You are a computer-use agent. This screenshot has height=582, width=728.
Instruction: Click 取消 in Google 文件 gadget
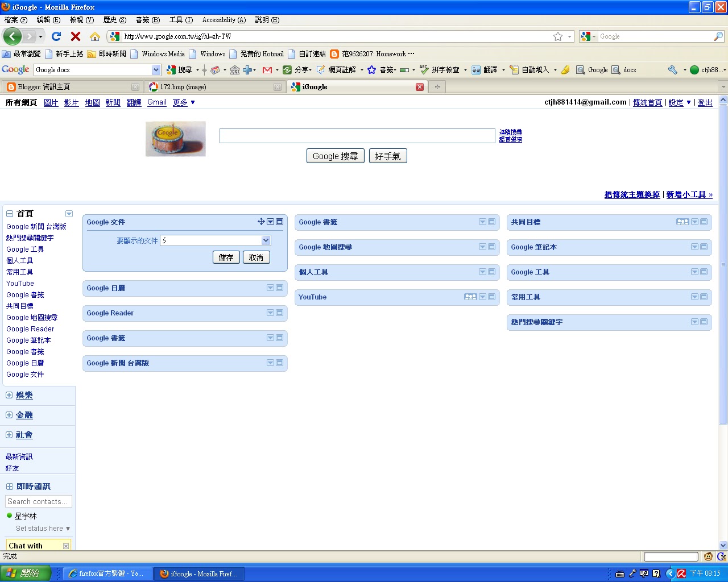(x=256, y=257)
